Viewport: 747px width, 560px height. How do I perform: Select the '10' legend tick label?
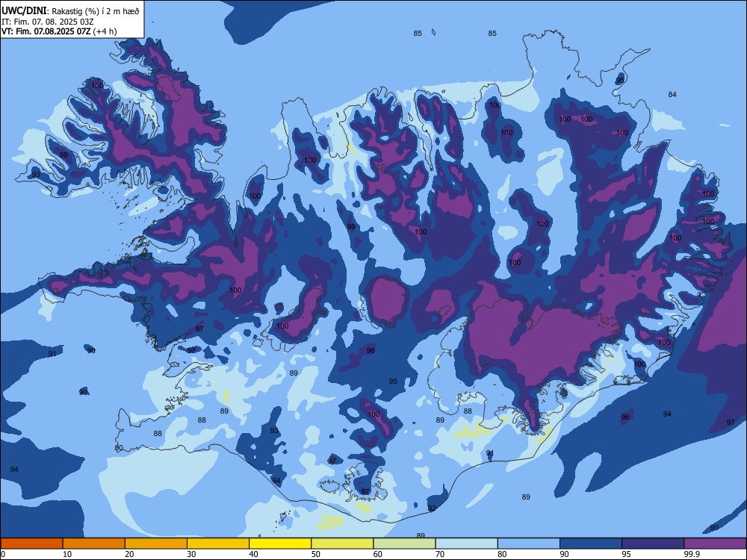[x=67, y=554]
